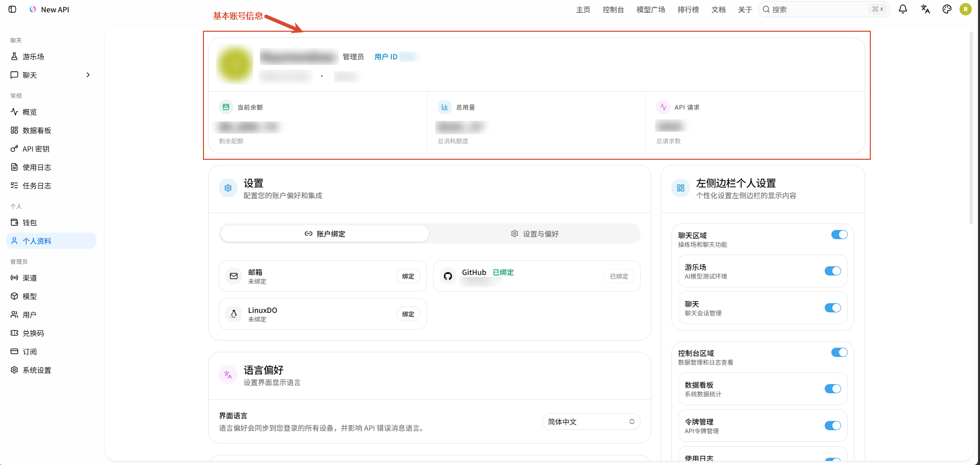
Task: Open 文档 in top navigation
Action: pyautogui.click(x=718, y=10)
